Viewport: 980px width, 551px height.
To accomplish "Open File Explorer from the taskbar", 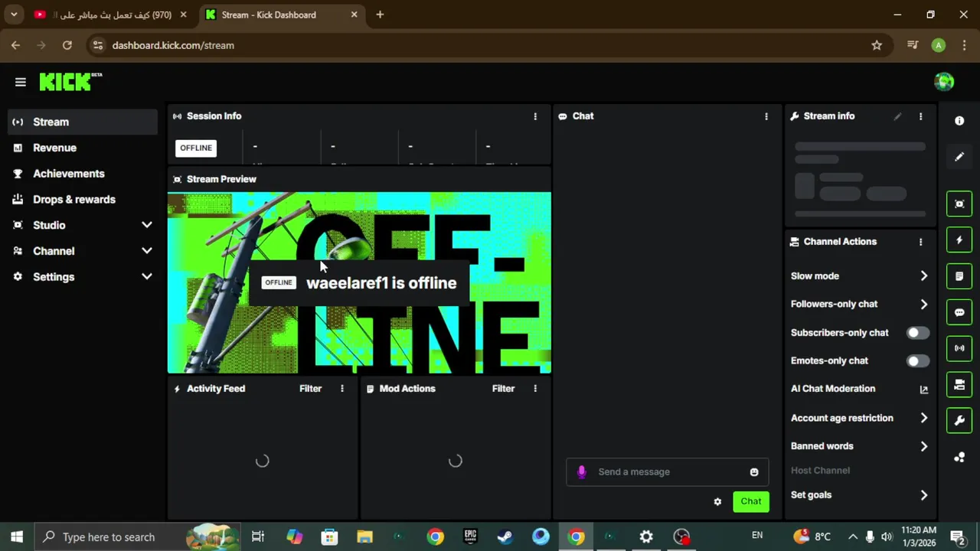I will tap(364, 537).
